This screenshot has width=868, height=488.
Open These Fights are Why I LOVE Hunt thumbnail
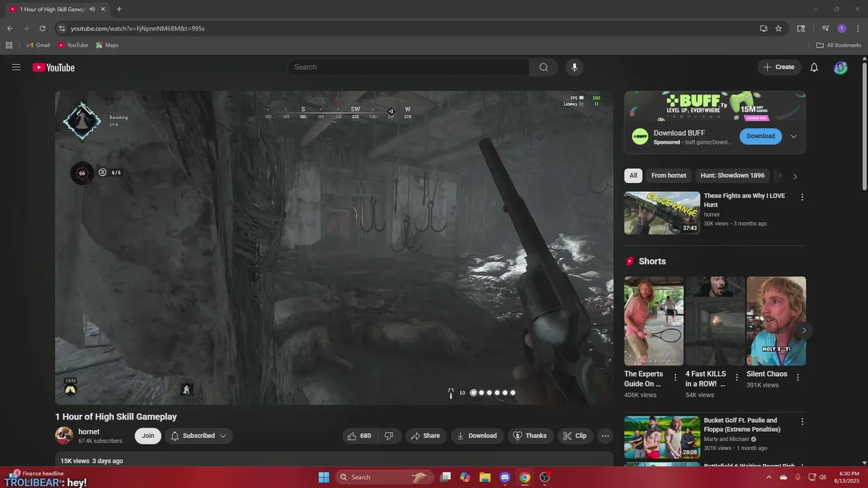[662, 213]
